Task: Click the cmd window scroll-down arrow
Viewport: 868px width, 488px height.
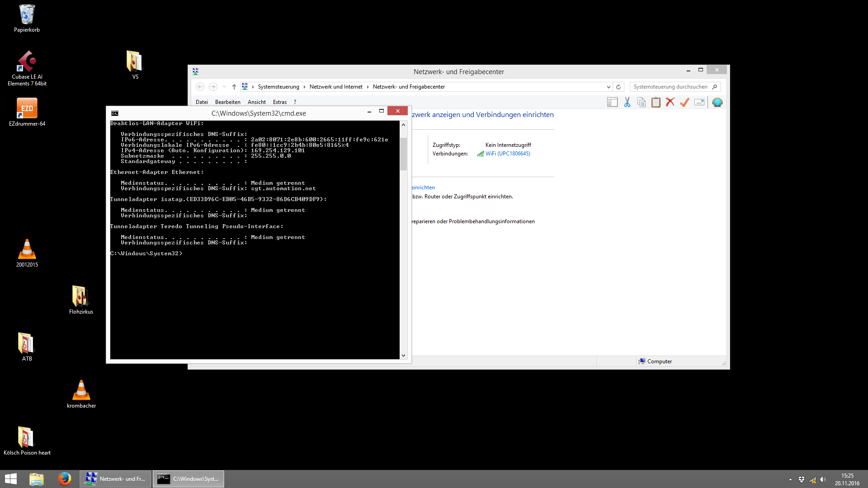Action: point(403,356)
